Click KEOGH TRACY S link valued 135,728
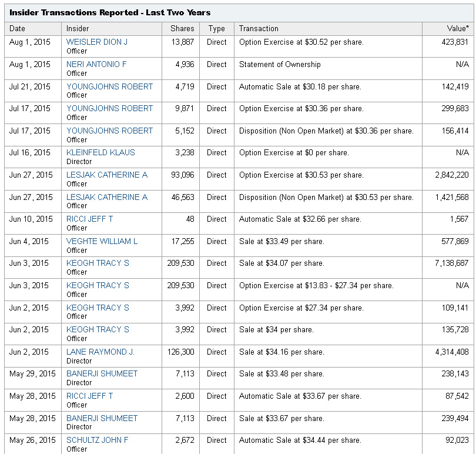The width and height of the screenshot is (476, 454). [98, 330]
